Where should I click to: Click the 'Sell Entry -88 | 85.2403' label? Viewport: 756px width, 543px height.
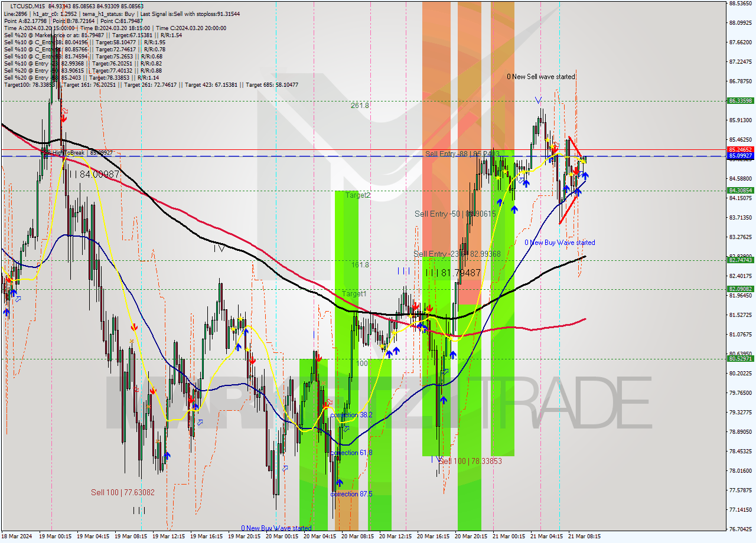tap(462, 153)
